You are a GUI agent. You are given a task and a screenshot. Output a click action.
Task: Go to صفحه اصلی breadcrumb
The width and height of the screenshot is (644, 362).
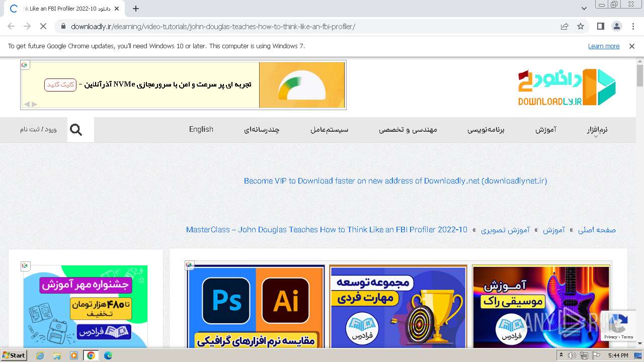[597, 230]
